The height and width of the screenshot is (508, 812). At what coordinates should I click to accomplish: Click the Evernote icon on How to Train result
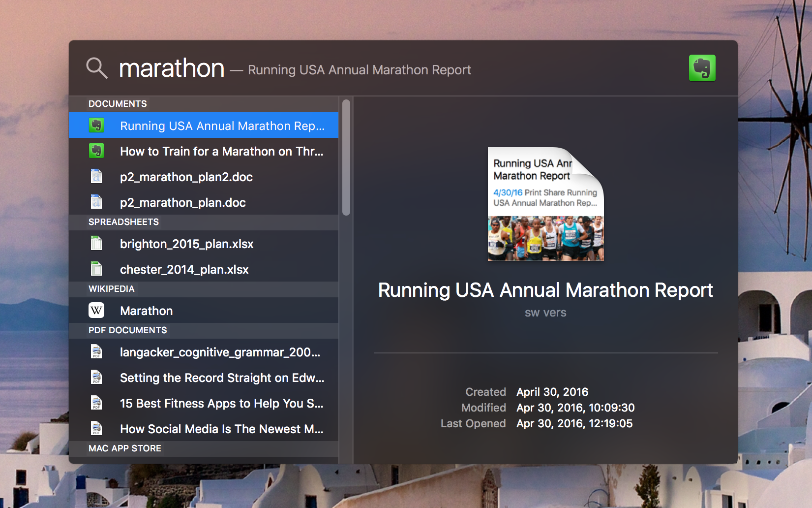coord(97,151)
